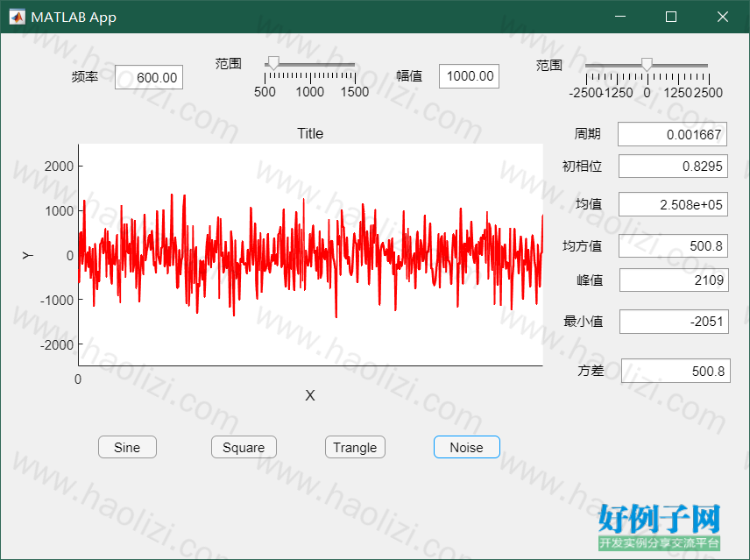Click the 初相位 field showing 0.8295
Image resolution: width=750 pixels, height=560 pixels.
pyautogui.click(x=673, y=166)
